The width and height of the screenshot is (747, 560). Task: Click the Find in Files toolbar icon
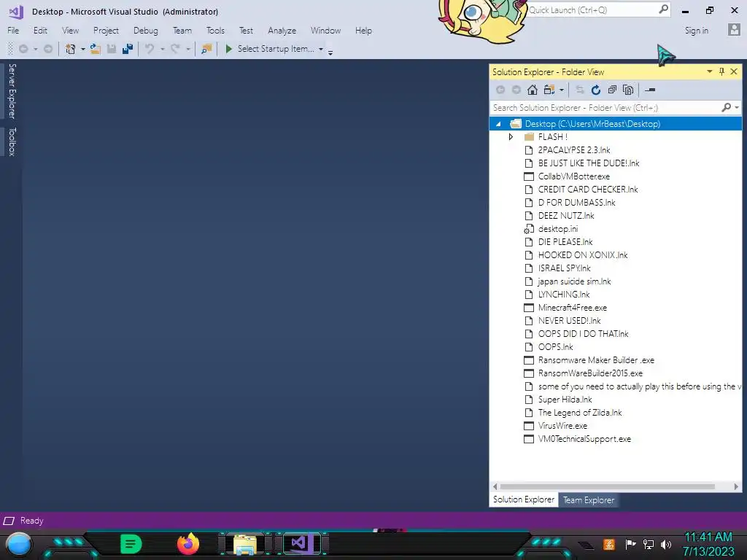coord(206,49)
